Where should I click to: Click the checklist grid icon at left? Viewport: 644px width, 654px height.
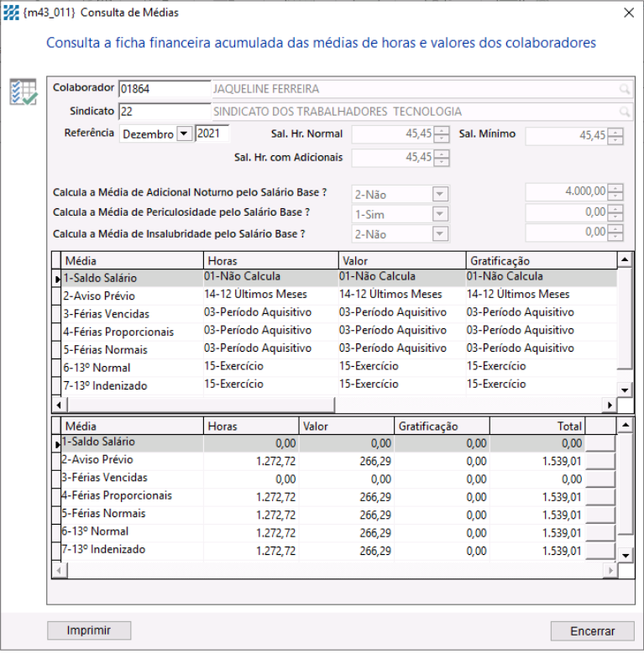(24, 92)
